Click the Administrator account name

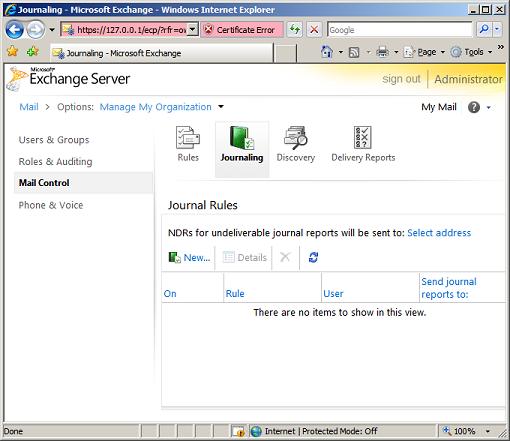(x=468, y=79)
